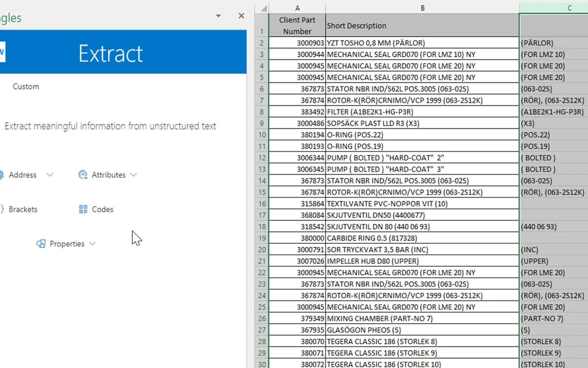Click cell IMPELLER HUB D80 (UPPER)

click(422, 261)
